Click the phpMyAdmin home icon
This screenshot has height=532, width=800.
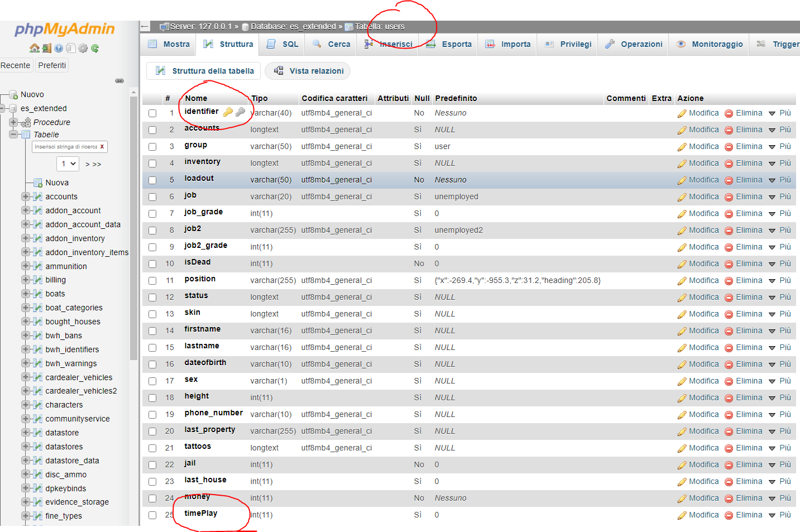35,49
